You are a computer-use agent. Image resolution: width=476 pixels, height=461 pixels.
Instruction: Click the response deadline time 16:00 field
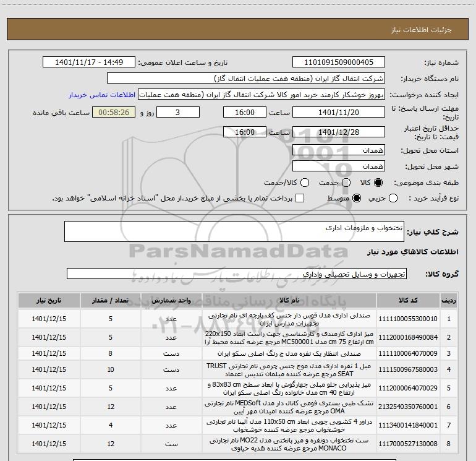245,112
